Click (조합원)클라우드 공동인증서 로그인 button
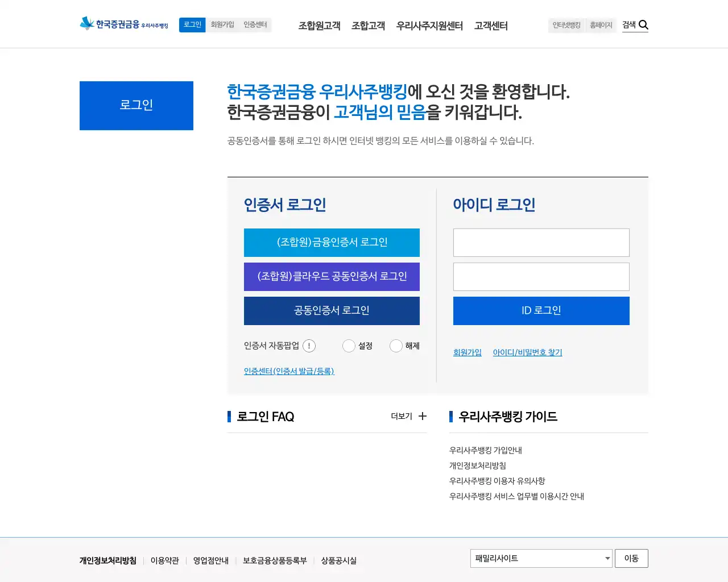This screenshot has width=728, height=582. point(332,277)
